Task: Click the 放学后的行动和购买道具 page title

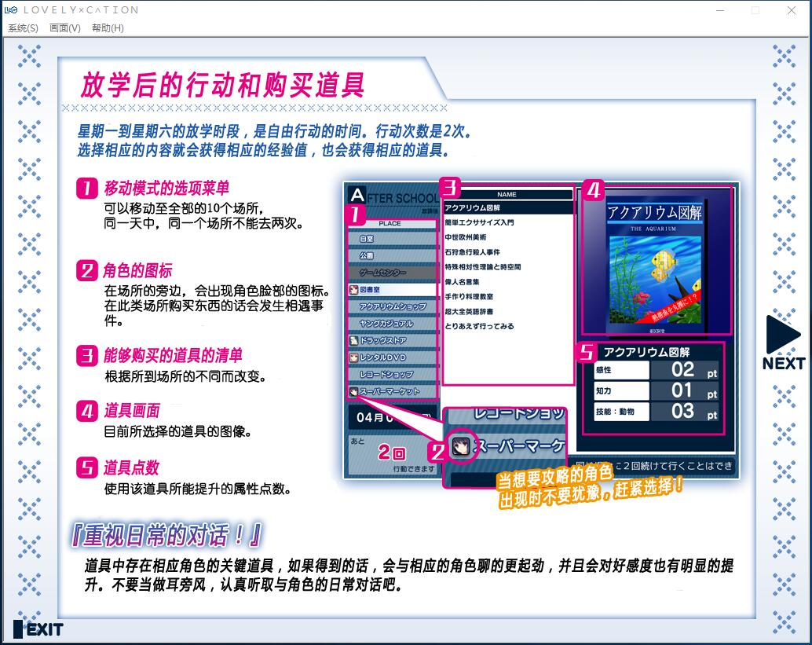Action: point(223,85)
